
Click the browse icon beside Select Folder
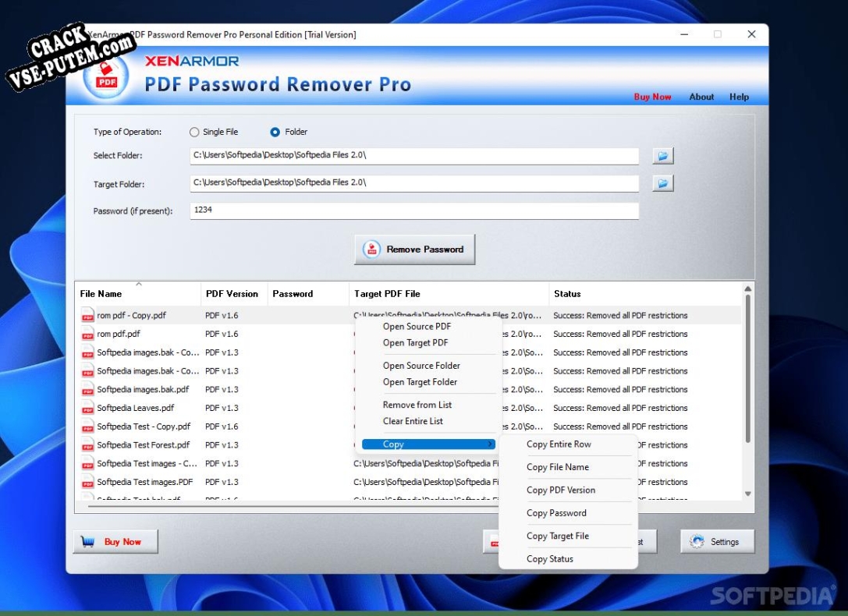coord(662,156)
